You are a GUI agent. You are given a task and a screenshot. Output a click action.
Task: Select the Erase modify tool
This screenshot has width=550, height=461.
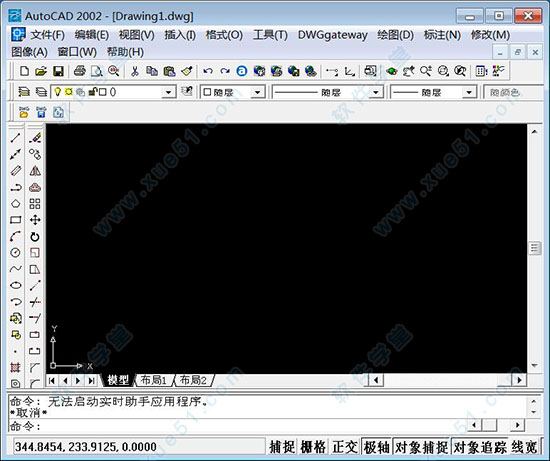pyautogui.click(x=35, y=138)
